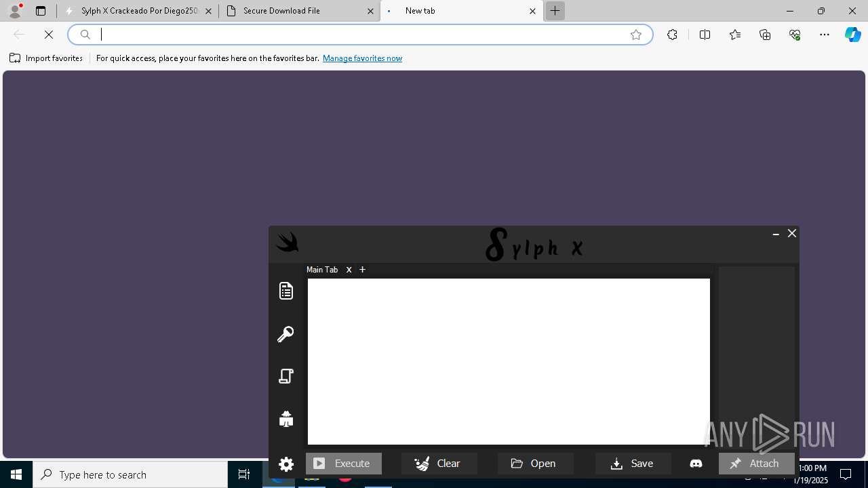Open a script file in Sylph X

coord(536,464)
